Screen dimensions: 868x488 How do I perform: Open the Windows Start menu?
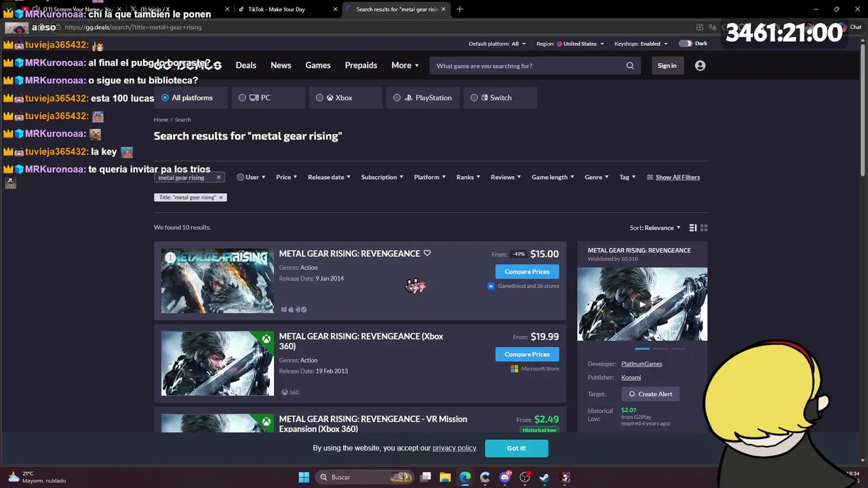pyautogui.click(x=304, y=477)
